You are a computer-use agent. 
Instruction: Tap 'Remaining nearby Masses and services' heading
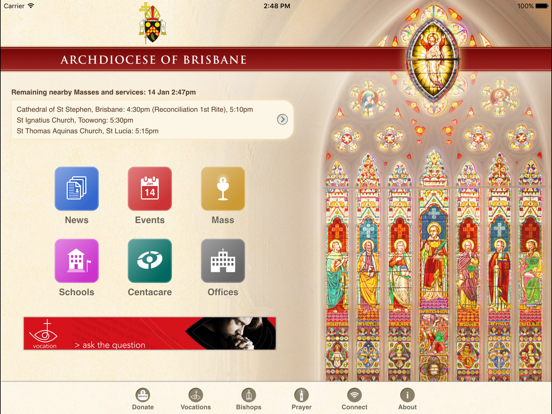tap(104, 92)
